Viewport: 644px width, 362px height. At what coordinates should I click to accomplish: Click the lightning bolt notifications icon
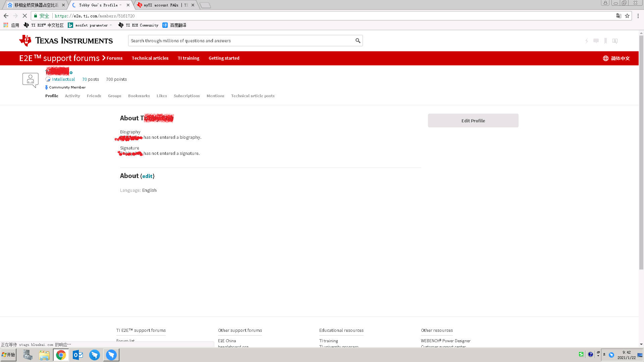587,41
